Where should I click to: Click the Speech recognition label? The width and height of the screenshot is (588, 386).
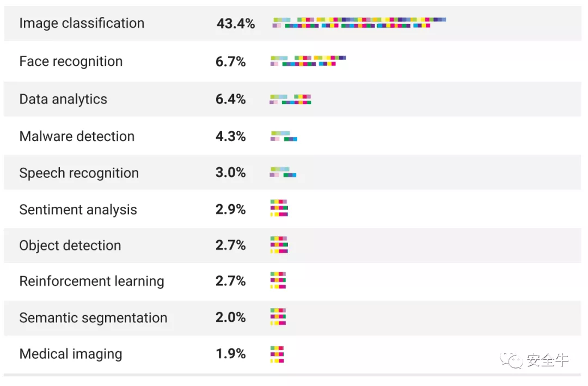click(x=79, y=173)
